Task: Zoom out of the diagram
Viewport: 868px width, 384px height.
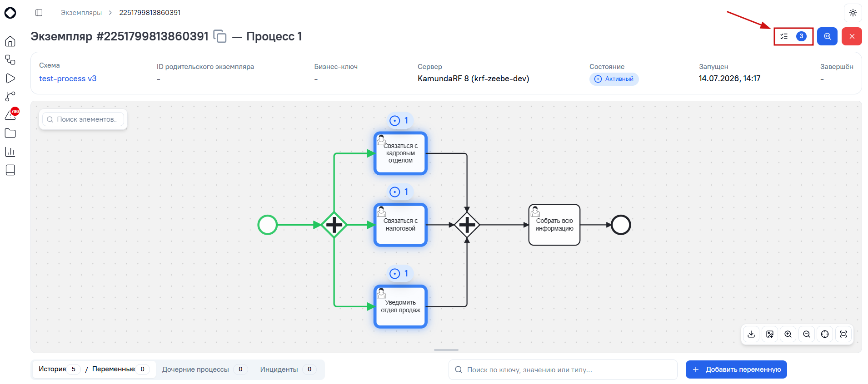Action: point(807,334)
